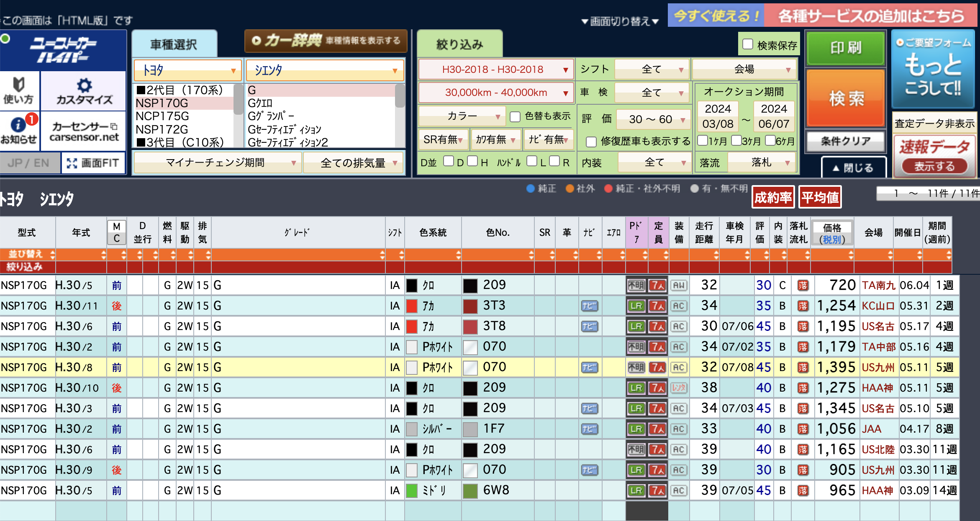Viewport: 980px width, 521px height.
Task: Open the お知らせ info icon
Action: click(x=18, y=124)
